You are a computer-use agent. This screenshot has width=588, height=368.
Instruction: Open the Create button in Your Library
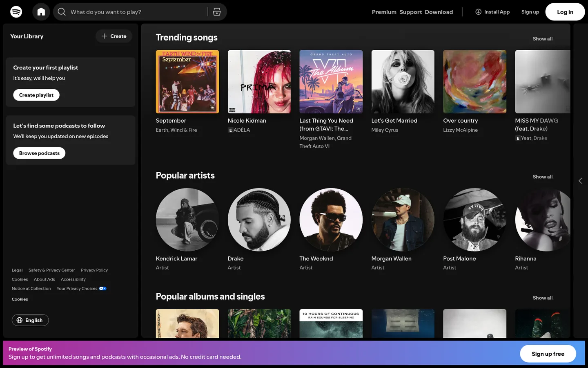[x=114, y=36]
